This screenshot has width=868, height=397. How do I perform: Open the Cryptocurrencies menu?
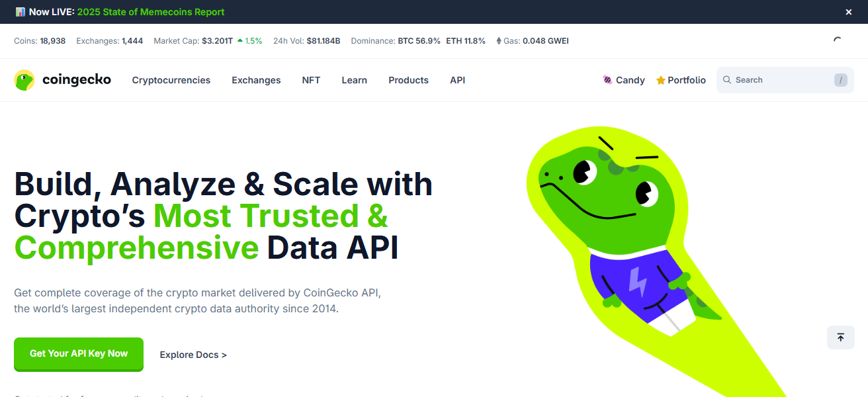pyautogui.click(x=171, y=79)
